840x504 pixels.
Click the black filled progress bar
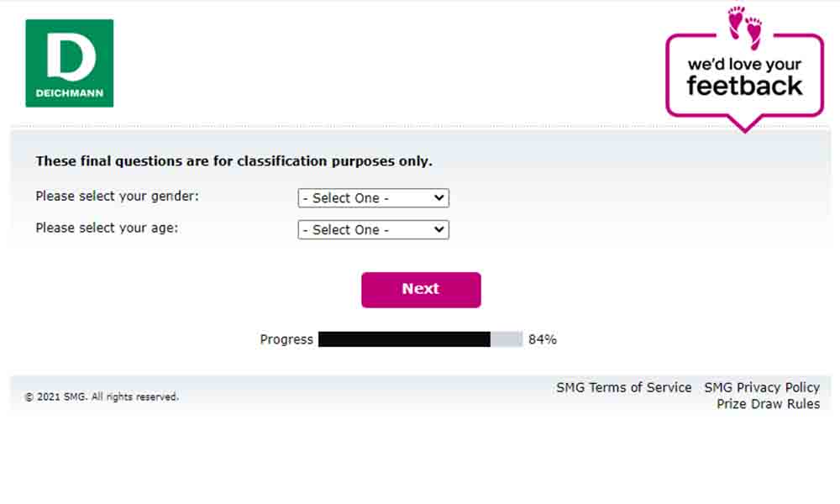pos(405,339)
